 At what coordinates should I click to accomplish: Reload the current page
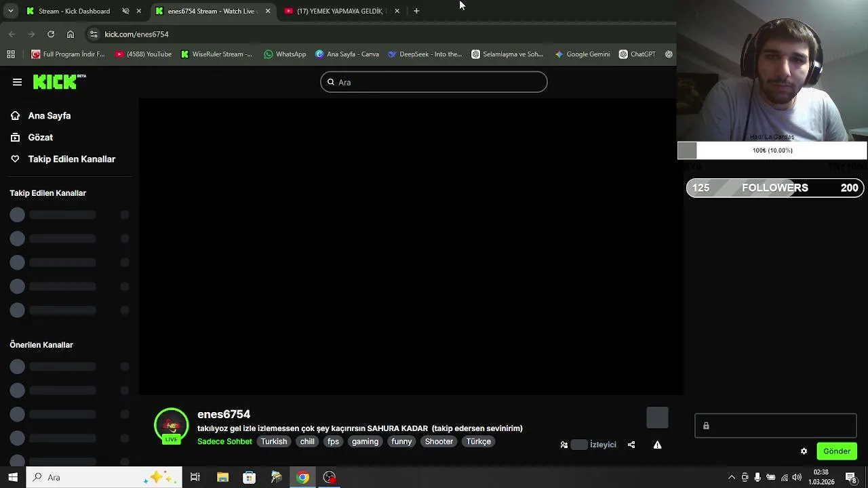click(51, 34)
